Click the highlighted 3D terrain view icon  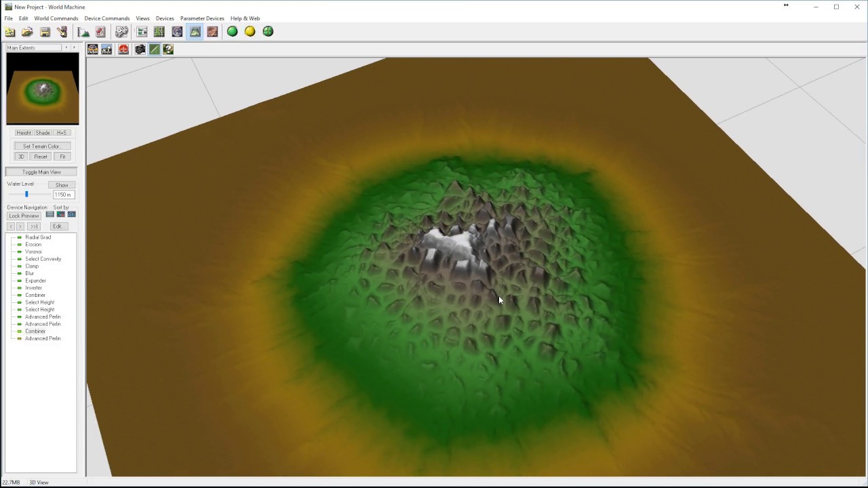[195, 32]
